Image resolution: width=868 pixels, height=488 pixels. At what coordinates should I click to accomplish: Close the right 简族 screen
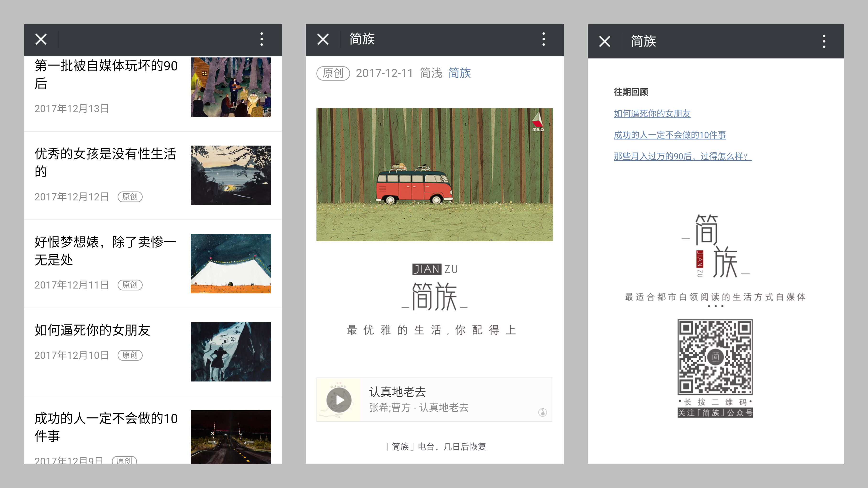[x=604, y=41]
